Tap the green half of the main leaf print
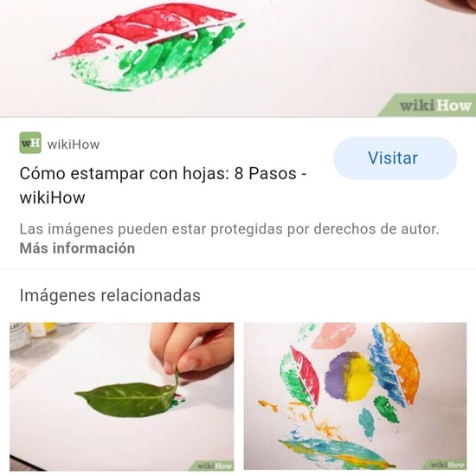 tap(155, 61)
